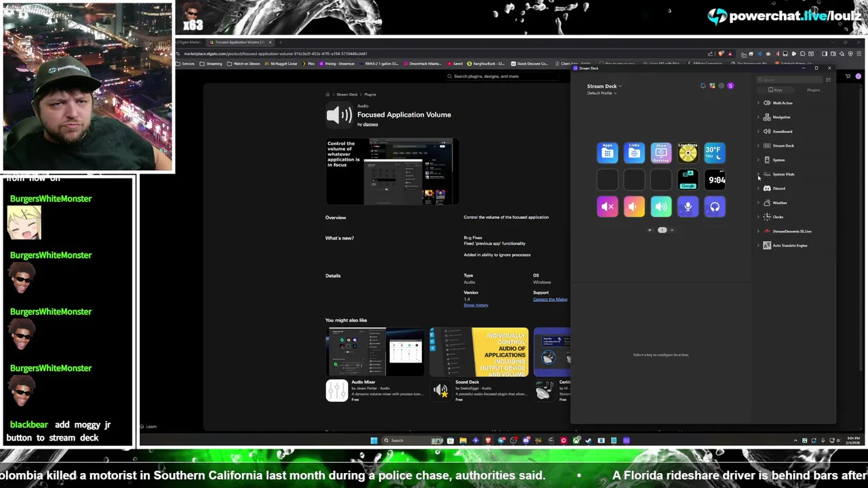868x488 pixels.
Task: Open the McNugget Caviar bookmark
Action: [x=281, y=64]
